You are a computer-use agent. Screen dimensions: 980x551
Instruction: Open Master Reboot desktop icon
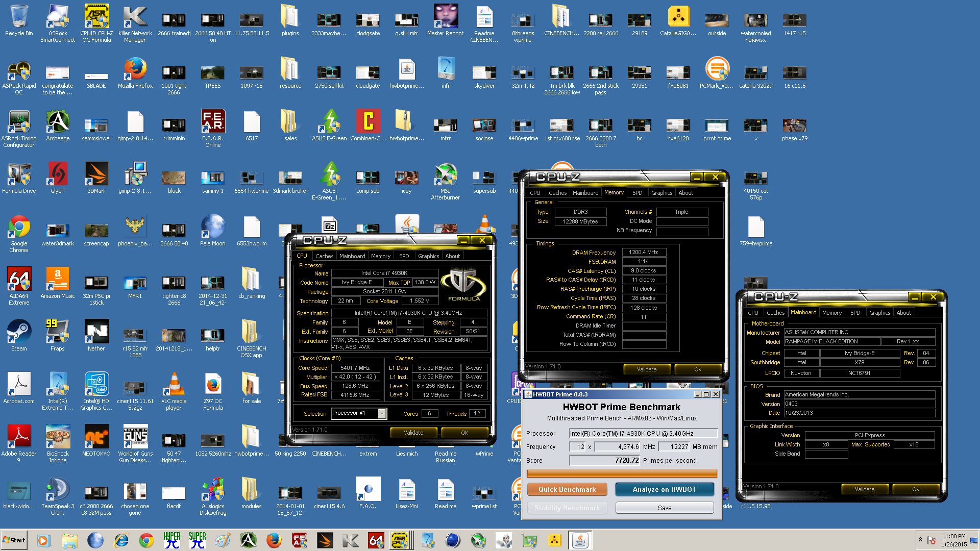(x=446, y=20)
